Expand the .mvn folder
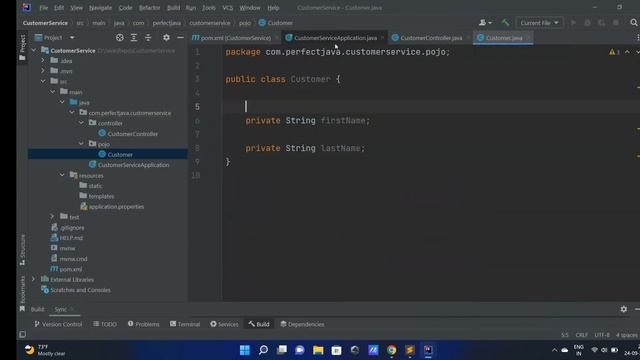This screenshot has height=360, width=640. coord(43,71)
